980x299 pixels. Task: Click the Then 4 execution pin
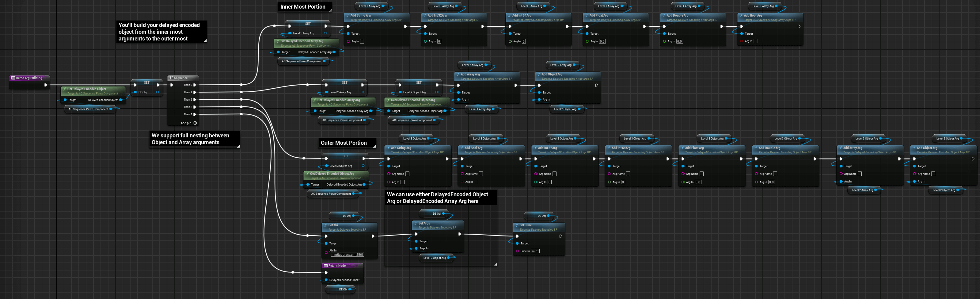point(195,114)
